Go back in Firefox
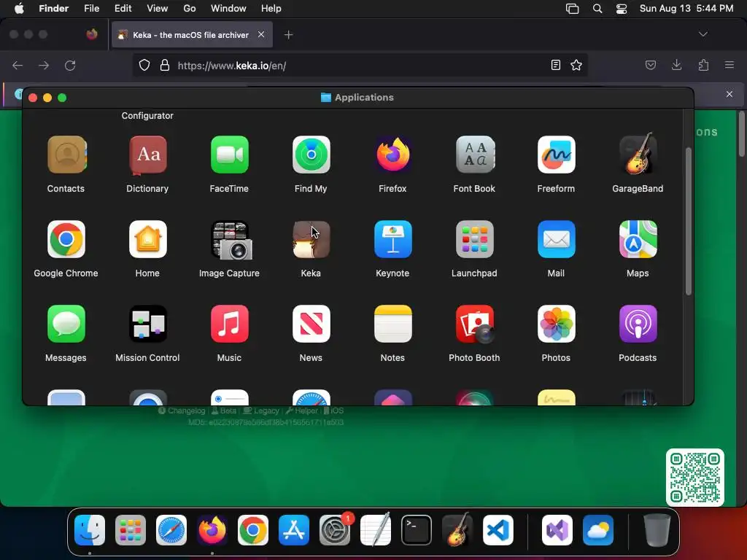This screenshot has height=560, width=747. click(18, 65)
